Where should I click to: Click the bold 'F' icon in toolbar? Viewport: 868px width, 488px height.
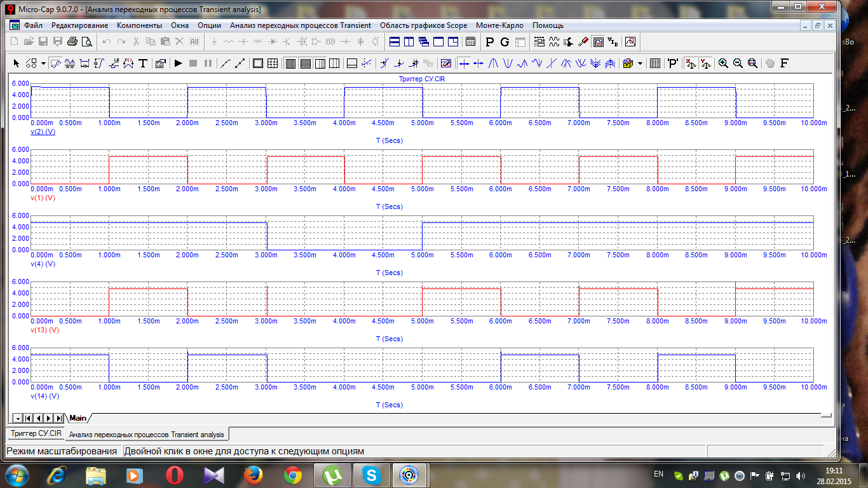(784, 63)
